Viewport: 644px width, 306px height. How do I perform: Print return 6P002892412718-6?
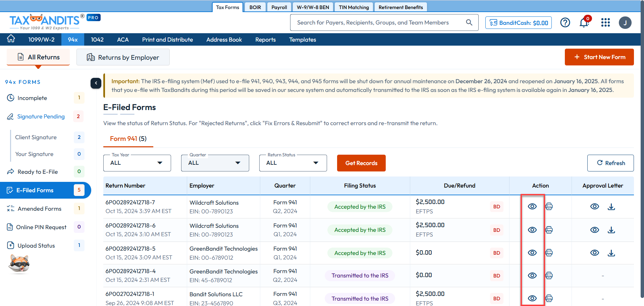[x=549, y=230]
